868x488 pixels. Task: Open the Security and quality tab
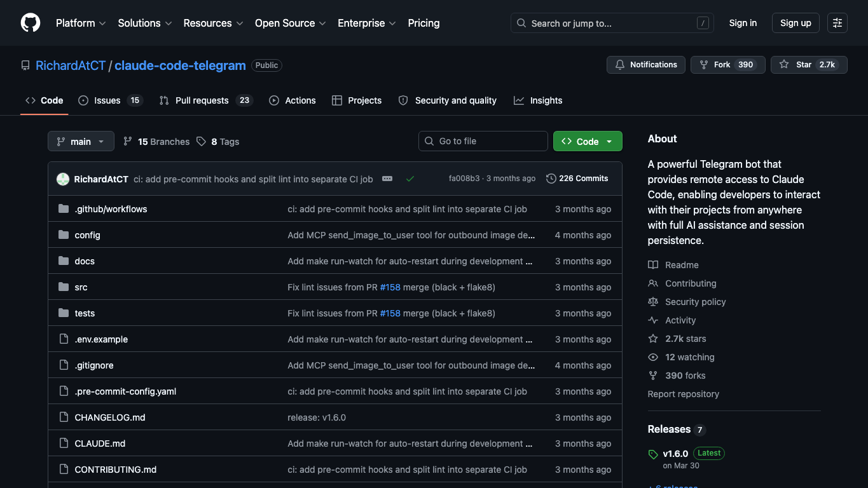448,100
